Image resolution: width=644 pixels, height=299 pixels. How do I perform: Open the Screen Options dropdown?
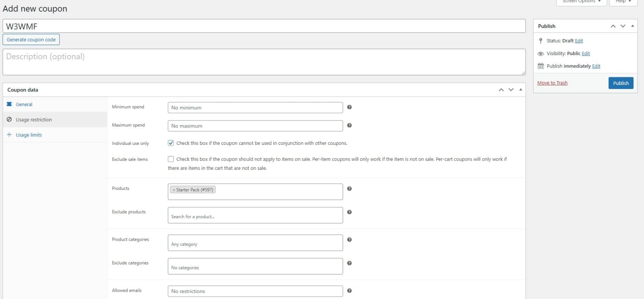581,2
